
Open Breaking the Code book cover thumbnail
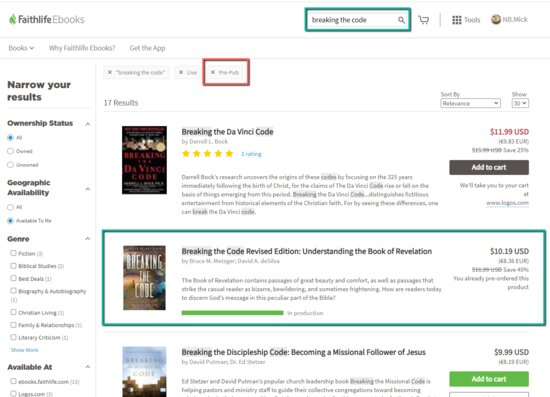click(144, 278)
